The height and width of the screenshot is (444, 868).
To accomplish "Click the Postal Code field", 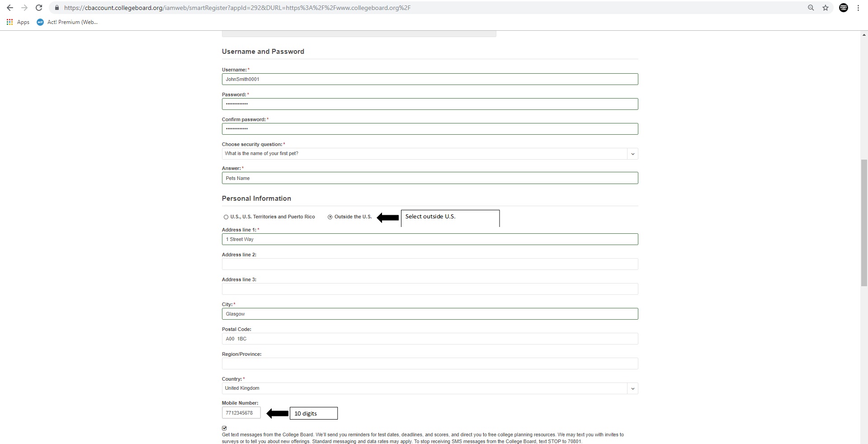I will pos(429,339).
